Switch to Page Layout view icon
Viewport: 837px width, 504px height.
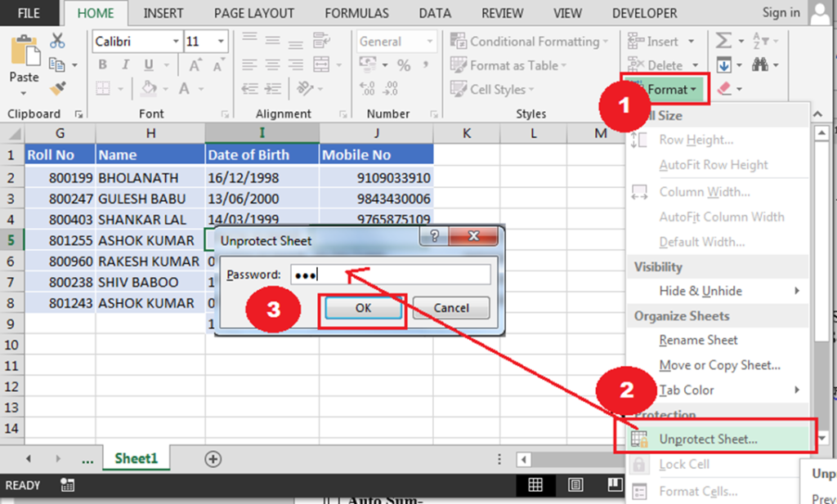pos(573,485)
